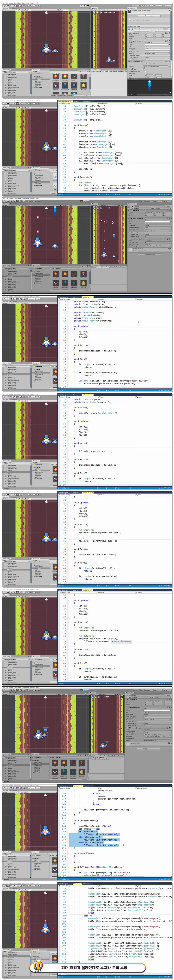The height and width of the screenshot is (980, 174).
Task: Select the Hand tool in the toolbar
Action: tap(4, 6)
